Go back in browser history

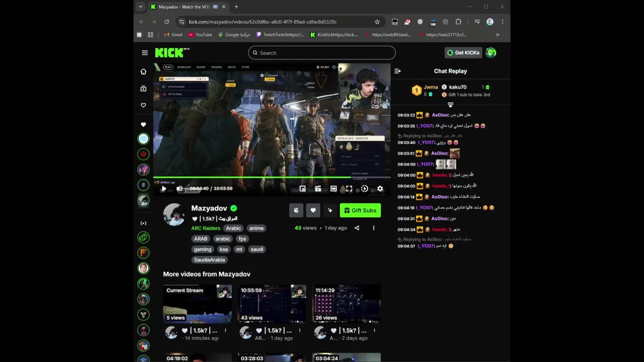pyautogui.click(x=141, y=22)
